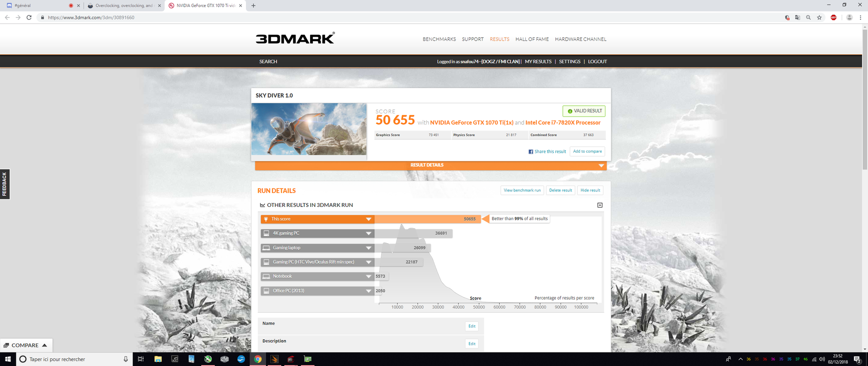Expand the Office PC (2013) dropdown
This screenshot has height=366, width=868.
[x=368, y=291]
